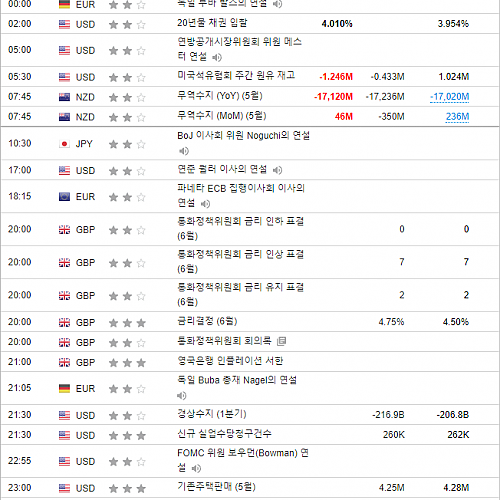Click speaker icon under 독일 Buba 총재 Nagel 연설
500x500 pixels.
pyautogui.click(x=182, y=396)
